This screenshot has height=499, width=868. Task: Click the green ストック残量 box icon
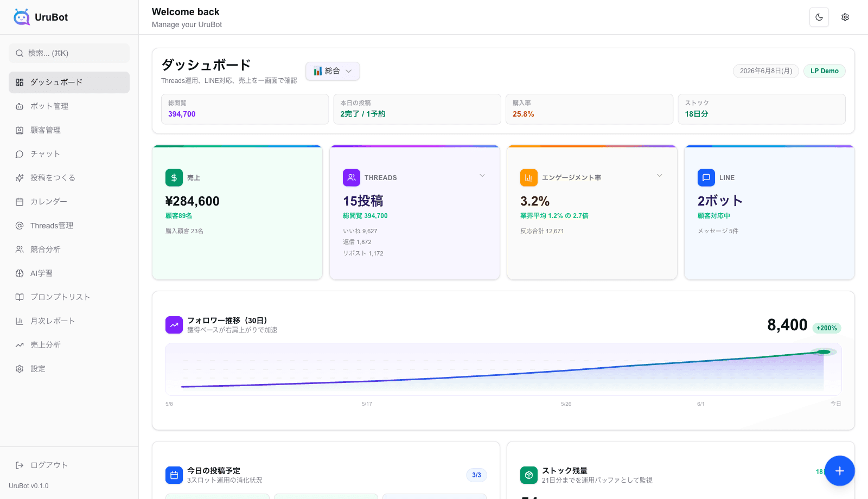pos(529,475)
